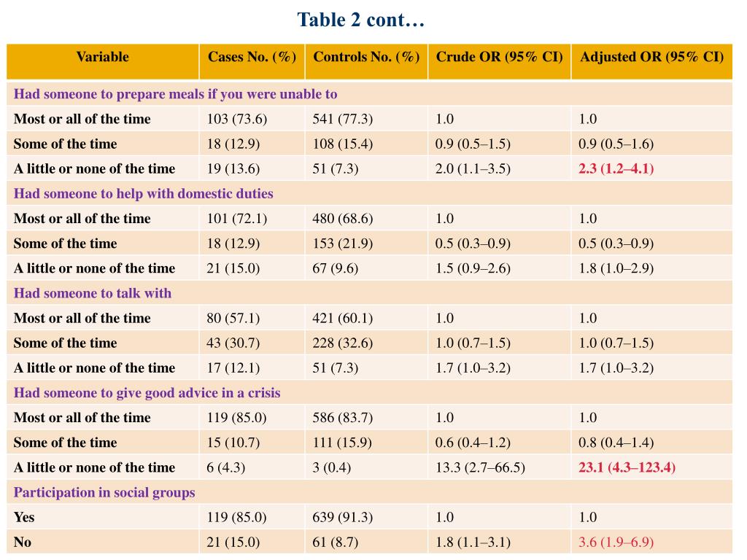Image resolution: width=747 pixels, height=560 pixels.
Task: Select the Crude OR (95% CI) header
Action: 499,57
